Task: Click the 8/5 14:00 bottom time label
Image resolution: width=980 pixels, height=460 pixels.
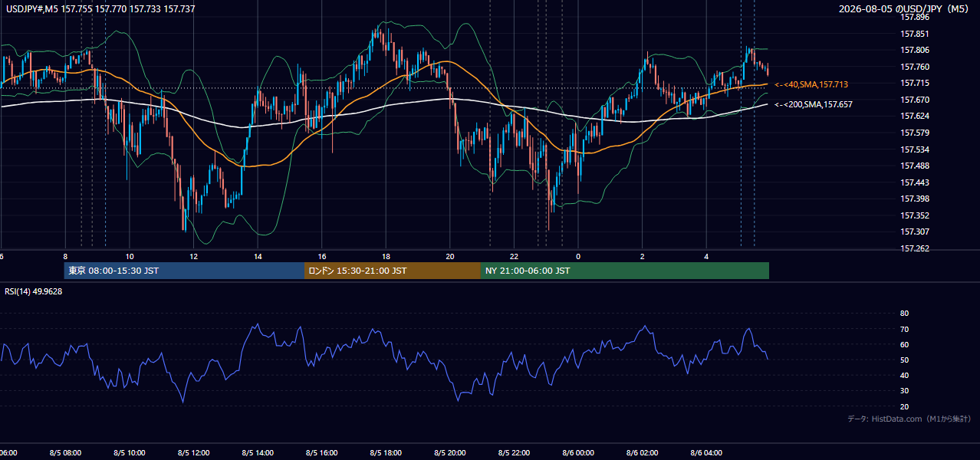Action: pos(258,453)
